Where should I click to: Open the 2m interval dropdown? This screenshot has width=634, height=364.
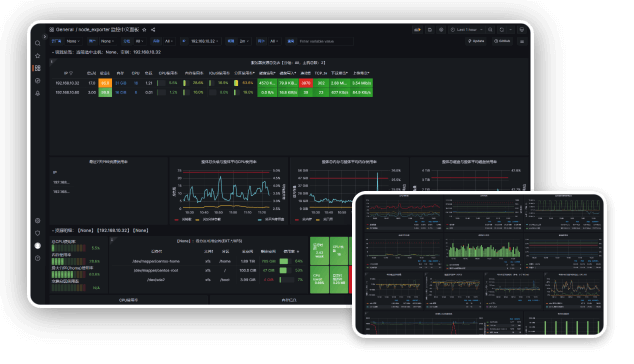coord(244,41)
